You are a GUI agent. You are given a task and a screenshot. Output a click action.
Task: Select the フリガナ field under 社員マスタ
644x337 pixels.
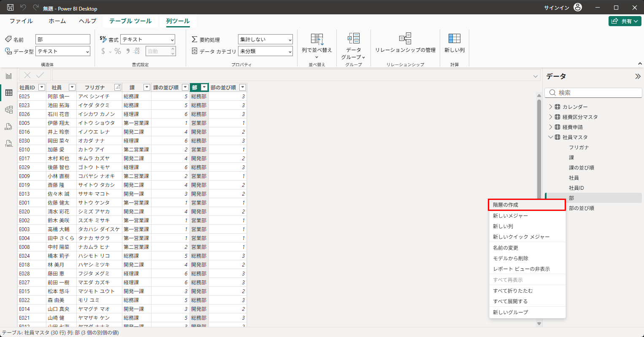[x=579, y=147]
